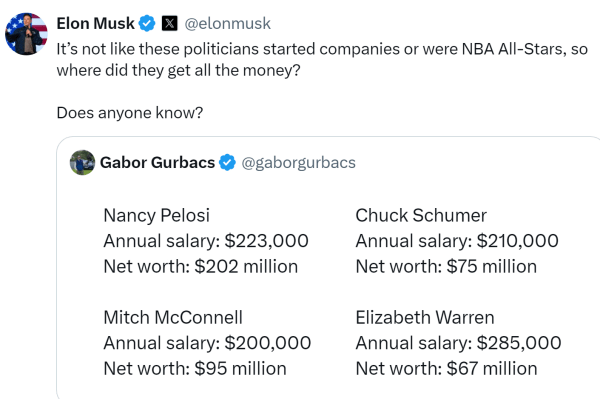
Task: Click Schumer's 'Annual salary: $210,000' line
Action: (457, 241)
